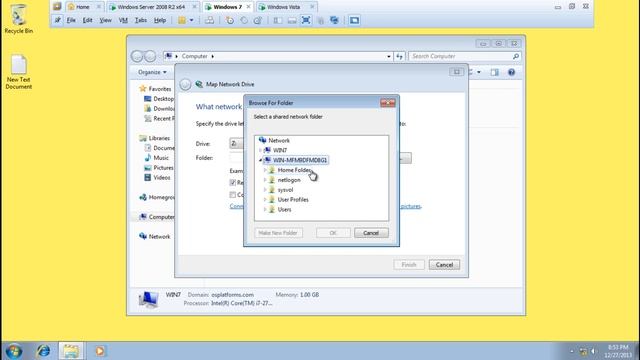Select Network in the Explorer sidebar
Image resolution: width=640 pixels, height=360 pixels.
(x=155, y=236)
